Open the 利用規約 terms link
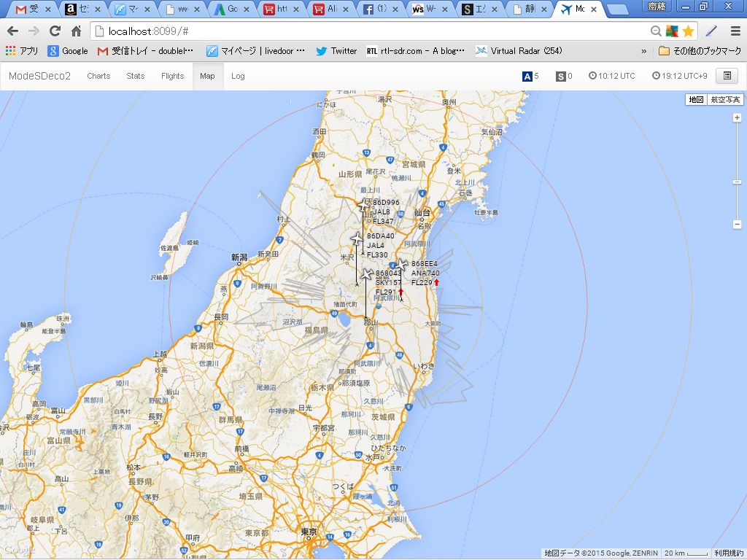 pyautogui.click(x=729, y=553)
